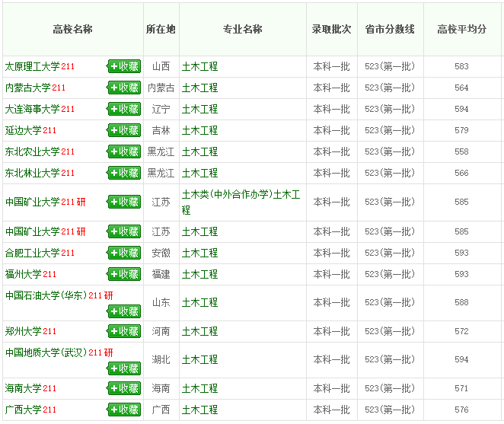Favorite 大连海事大学 using 收藏 button
Screen dimensions: 504x424
[124, 109]
